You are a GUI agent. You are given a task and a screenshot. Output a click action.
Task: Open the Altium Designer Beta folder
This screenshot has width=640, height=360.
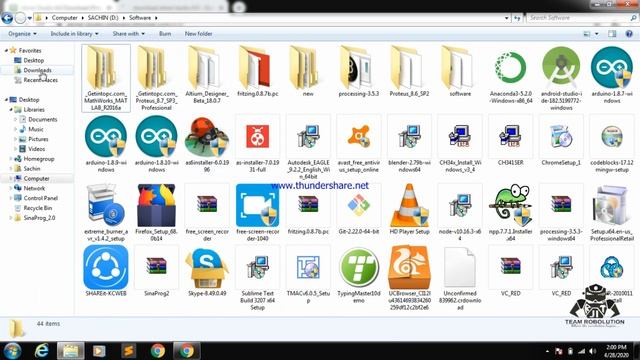click(x=207, y=74)
